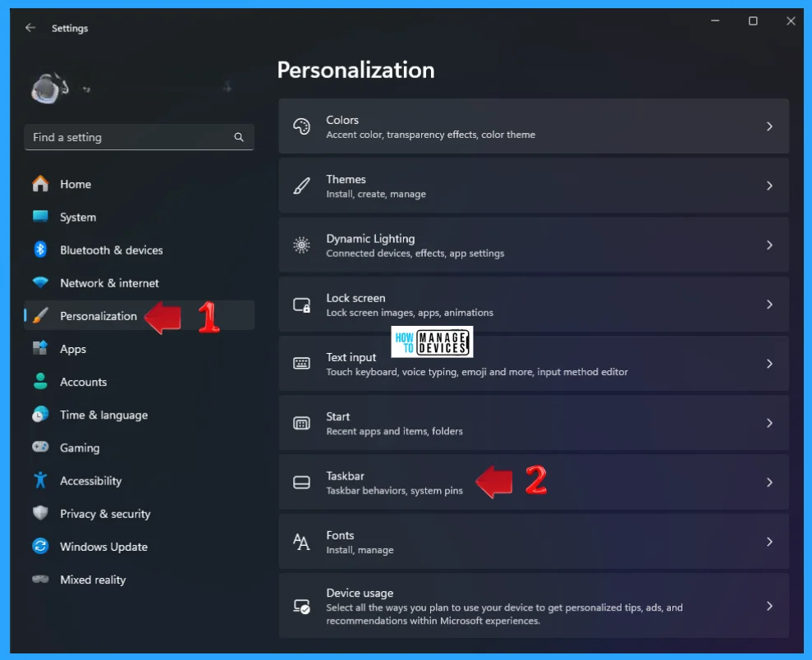This screenshot has width=812, height=660.
Task: Click the Windows Update refresh icon
Action: tap(40, 546)
